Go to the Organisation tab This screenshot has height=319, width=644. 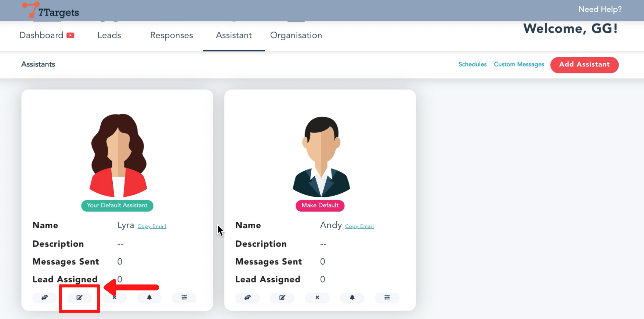tap(296, 35)
